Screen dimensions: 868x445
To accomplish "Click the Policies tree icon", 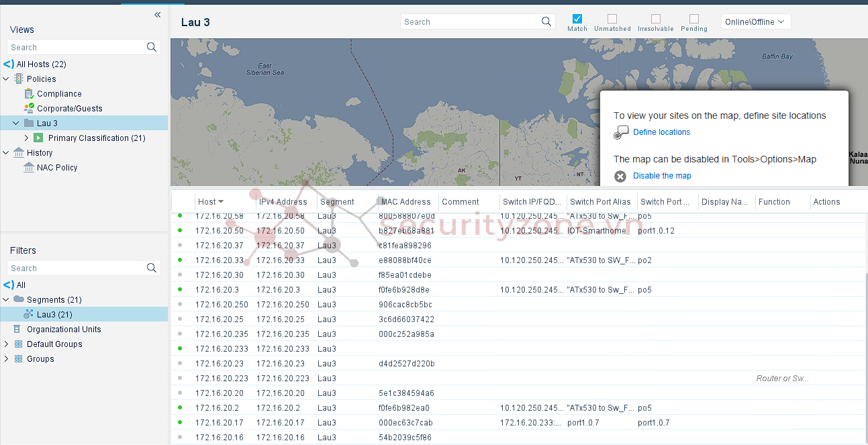I will pos(19,79).
